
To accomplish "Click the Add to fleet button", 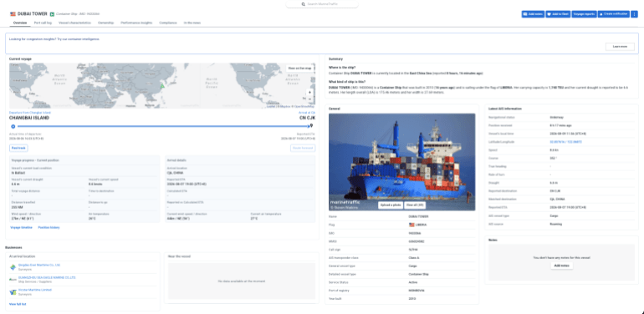I will click(x=558, y=14).
